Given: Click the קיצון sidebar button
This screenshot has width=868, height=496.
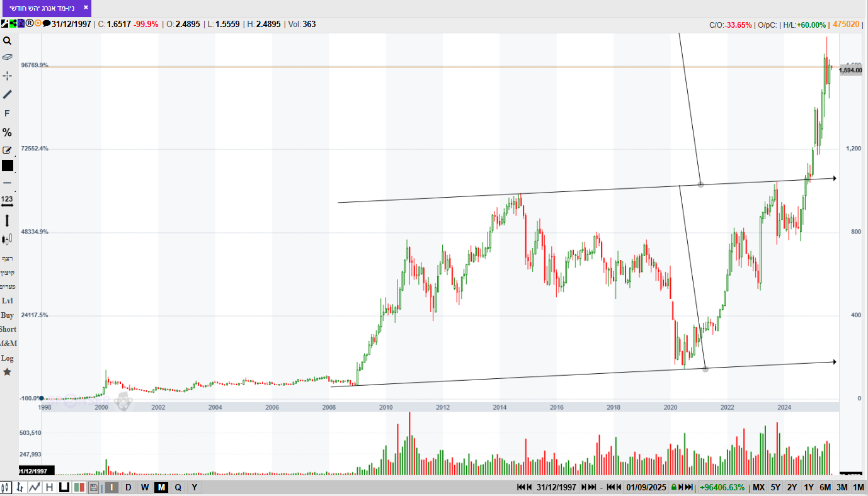Looking at the screenshot, I should click(x=8, y=273).
